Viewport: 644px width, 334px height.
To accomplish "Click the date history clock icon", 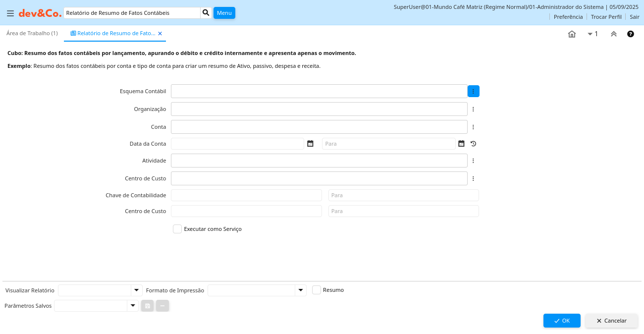I will point(473,144).
